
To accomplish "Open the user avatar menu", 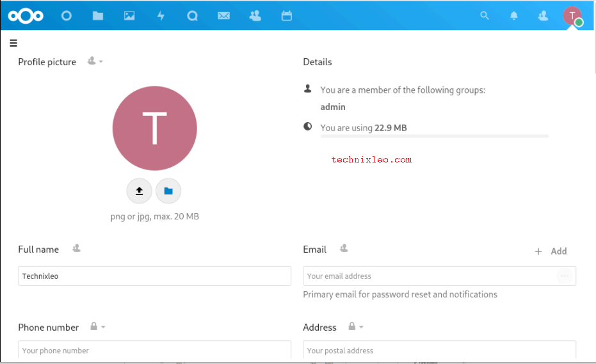I will pyautogui.click(x=572, y=16).
